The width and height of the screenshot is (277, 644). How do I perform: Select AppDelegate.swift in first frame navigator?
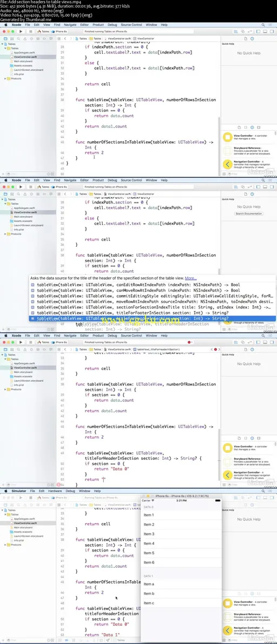24,52
